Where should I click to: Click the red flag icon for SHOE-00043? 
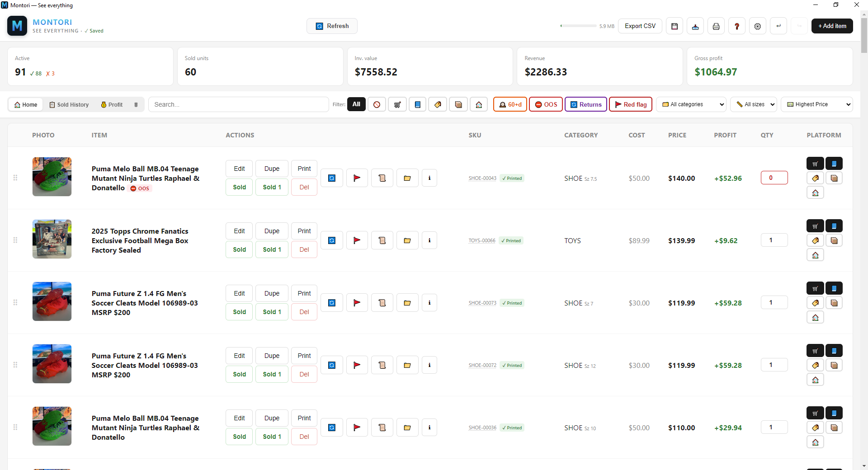tap(357, 178)
